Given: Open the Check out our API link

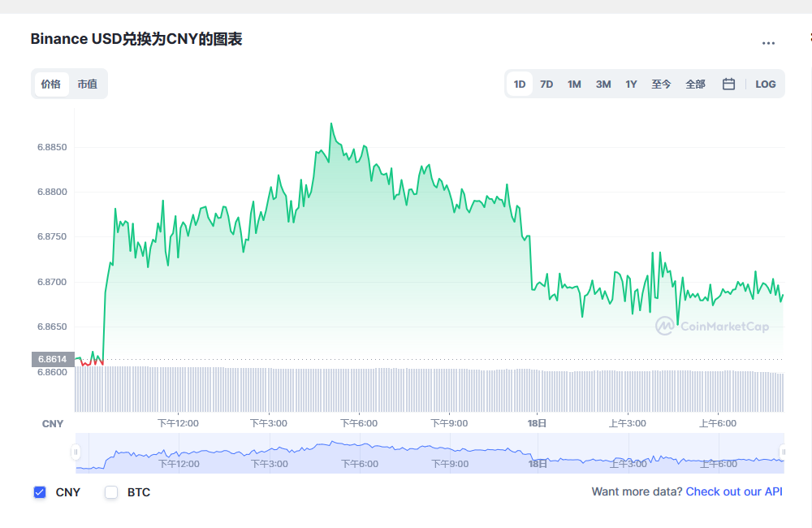Looking at the screenshot, I should [734, 491].
